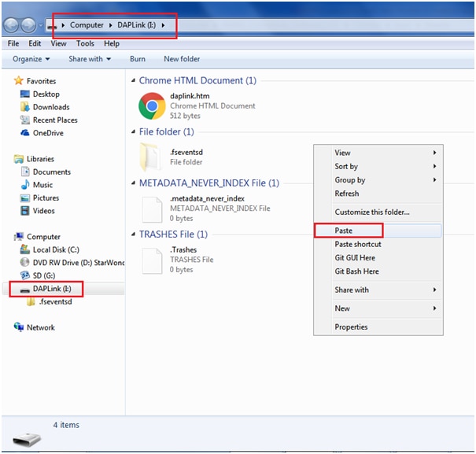476x454 pixels.
Task: Select the daplink.htm file name
Action: point(190,96)
